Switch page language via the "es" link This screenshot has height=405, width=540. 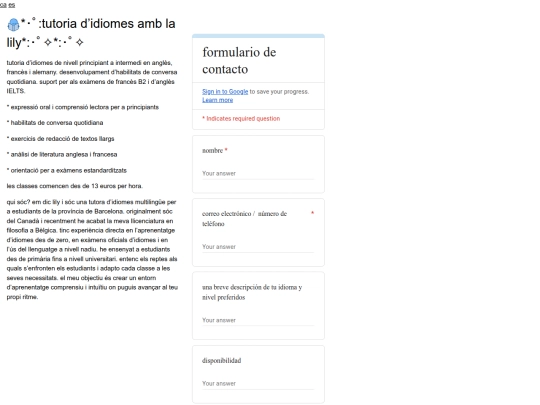[11, 5]
